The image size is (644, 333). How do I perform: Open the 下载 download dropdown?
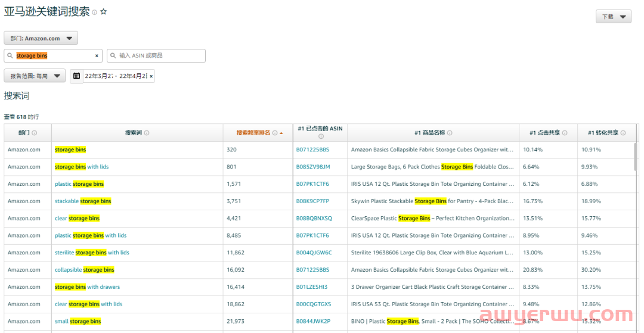(613, 17)
